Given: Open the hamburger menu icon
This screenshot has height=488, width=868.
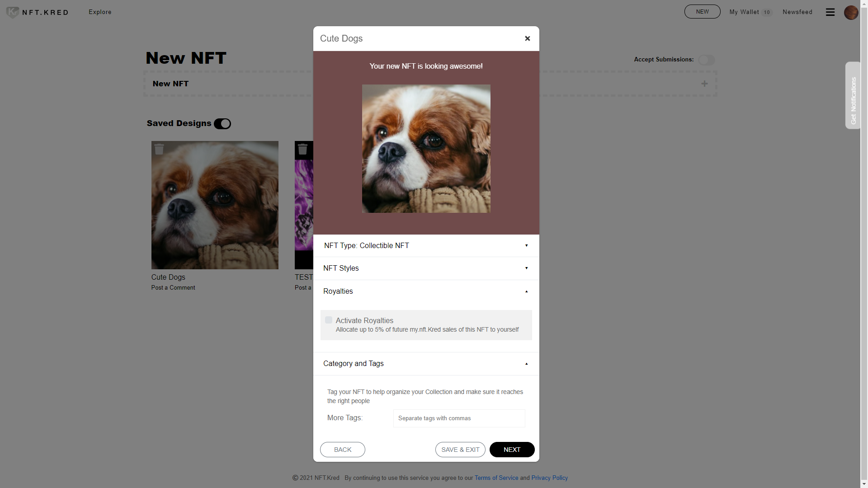Looking at the screenshot, I should (x=830, y=12).
